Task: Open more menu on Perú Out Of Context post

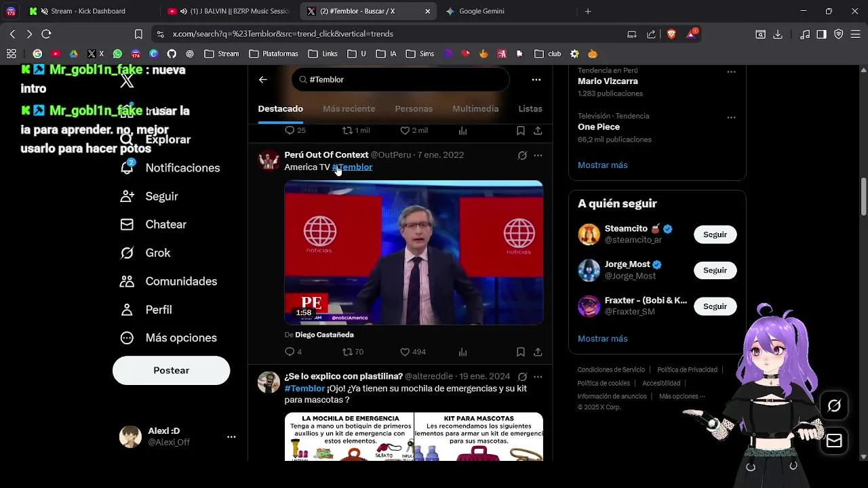Action: tap(538, 155)
